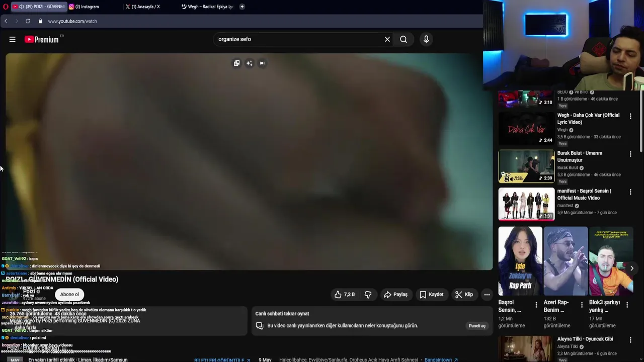Clear the search box text

(x=387, y=39)
